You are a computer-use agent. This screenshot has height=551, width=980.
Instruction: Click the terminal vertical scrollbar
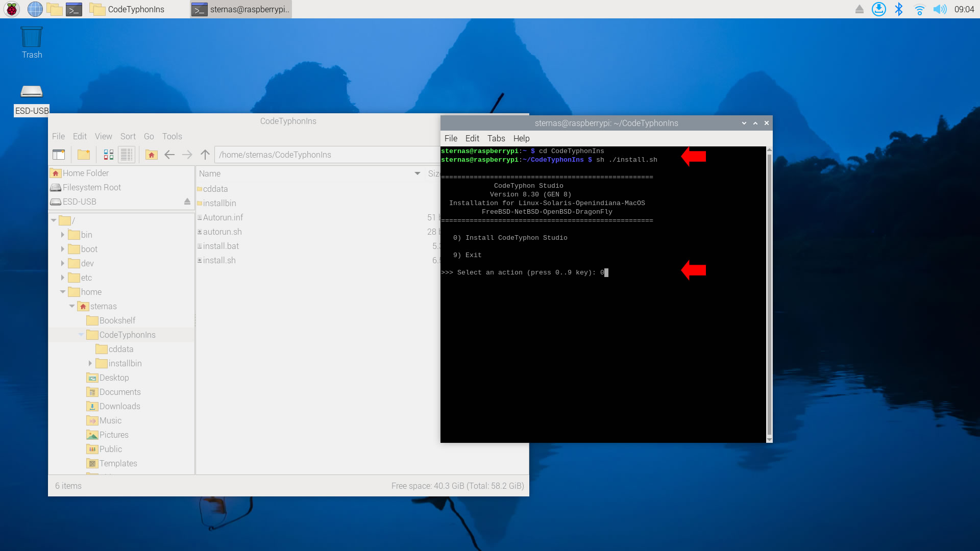[769, 294]
